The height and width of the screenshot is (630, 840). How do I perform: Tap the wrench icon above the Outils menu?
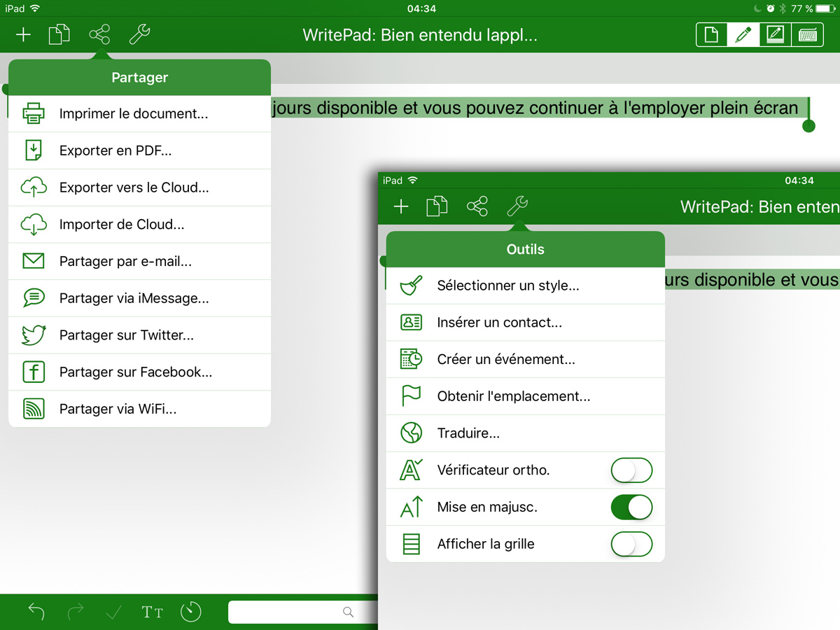click(x=517, y=206)
